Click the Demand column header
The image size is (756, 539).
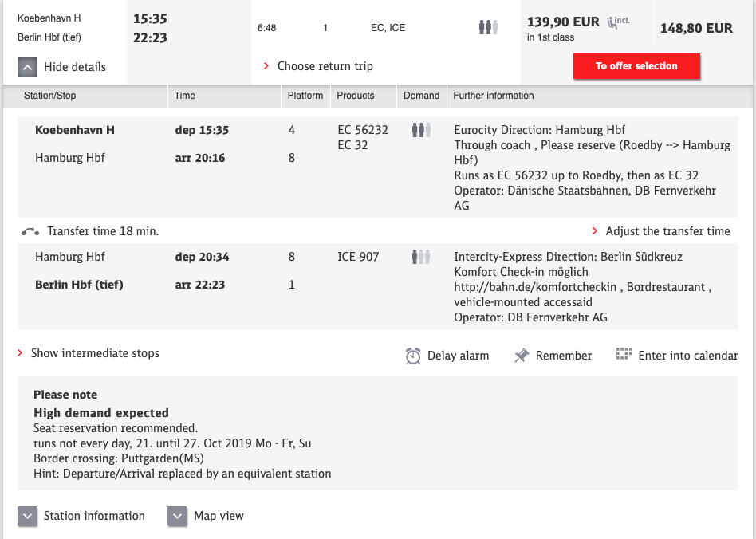pyautogui.click(x=421, y=96)
